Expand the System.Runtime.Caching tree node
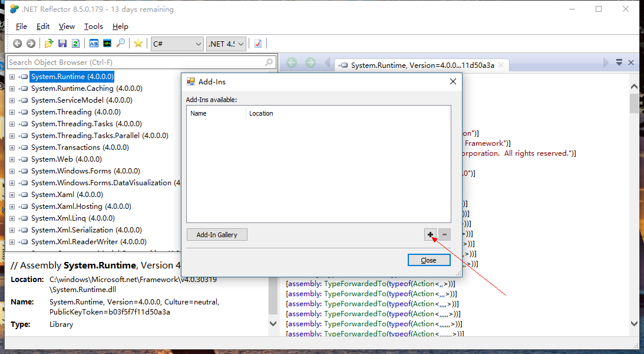The height and width of the screenshot is (354, 644). click(x=12, y=88)
